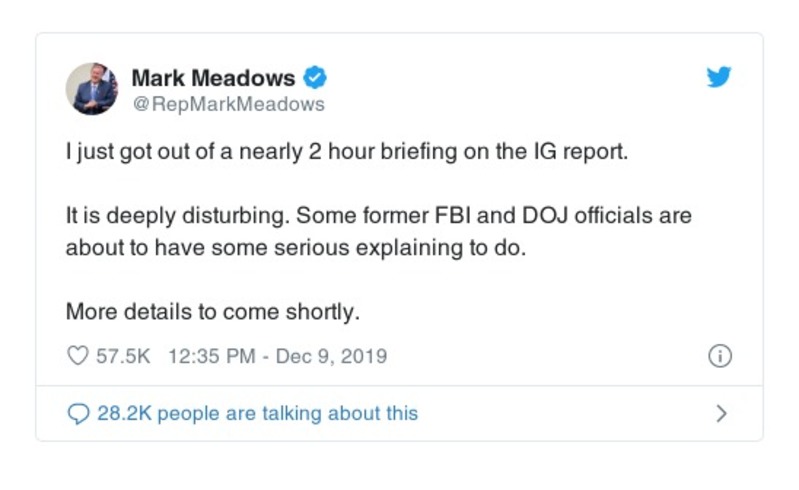
Task: Open the tweet info circle icon
Action: [x=719, y=356]
